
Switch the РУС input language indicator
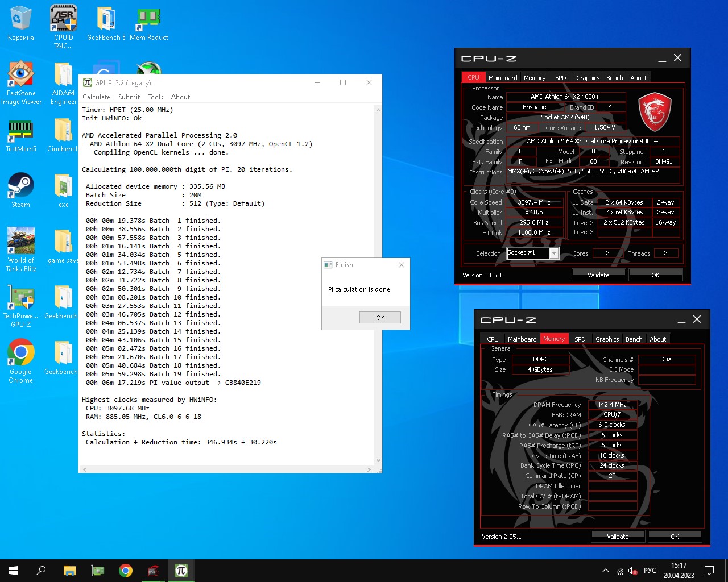point(650,571)
